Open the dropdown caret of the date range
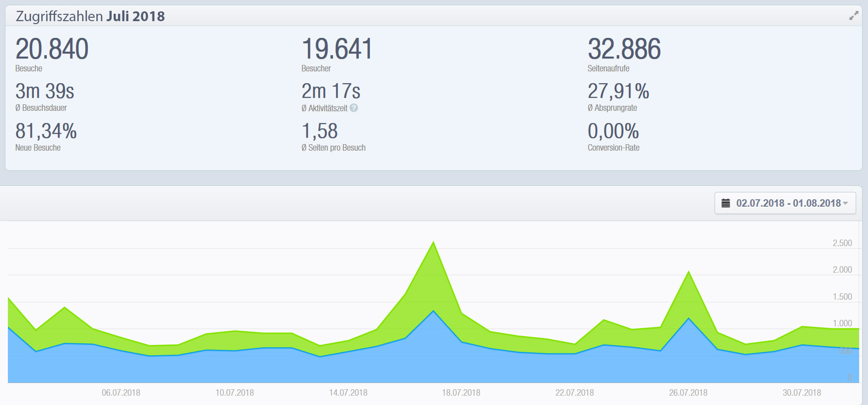The width and height of the screenshot is (868, 405). [x=845, y=203]
